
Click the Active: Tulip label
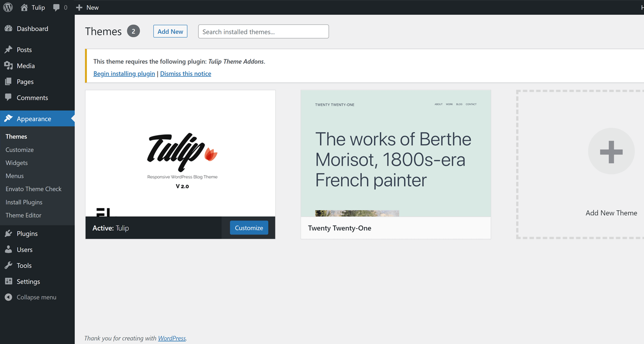(110, 228)
